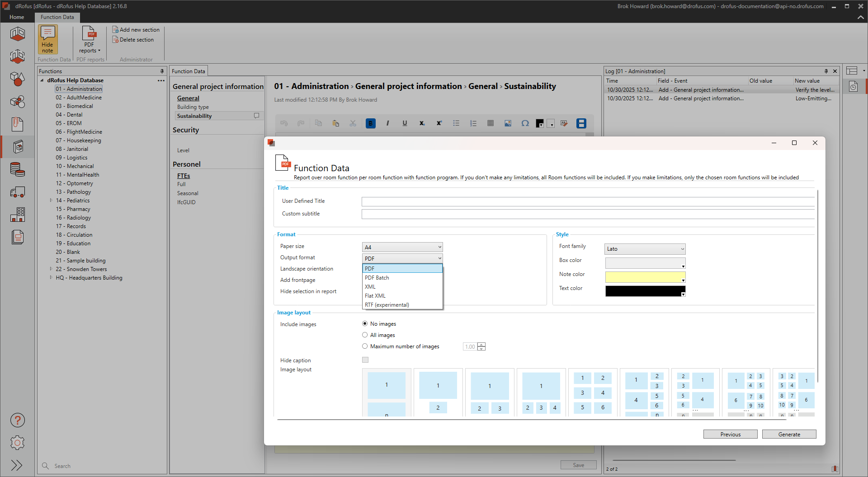Pick the yellow Note color swatch

[x=645, y=277]
